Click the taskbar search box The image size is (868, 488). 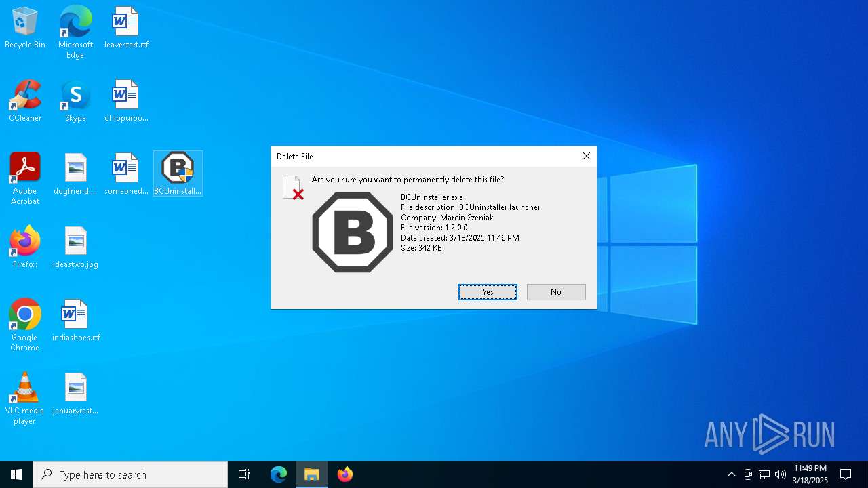click(130, 474)
